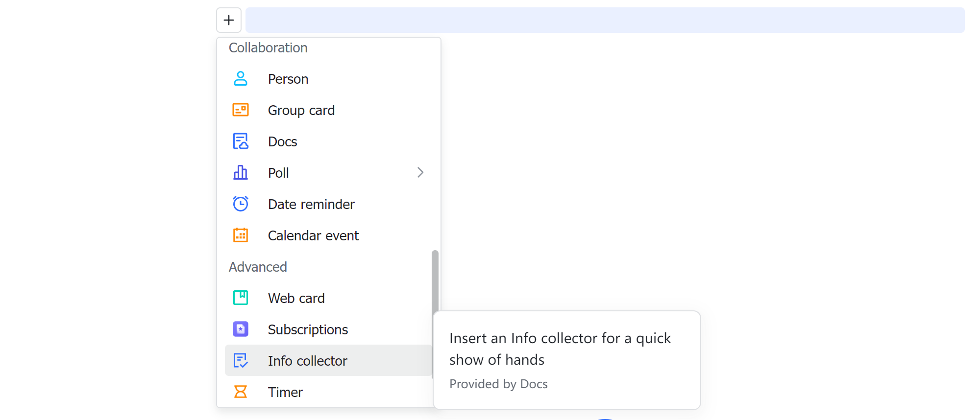Select the Info collector checklist icon
This screenshot has width=980, height=420.
click(240, 360)
